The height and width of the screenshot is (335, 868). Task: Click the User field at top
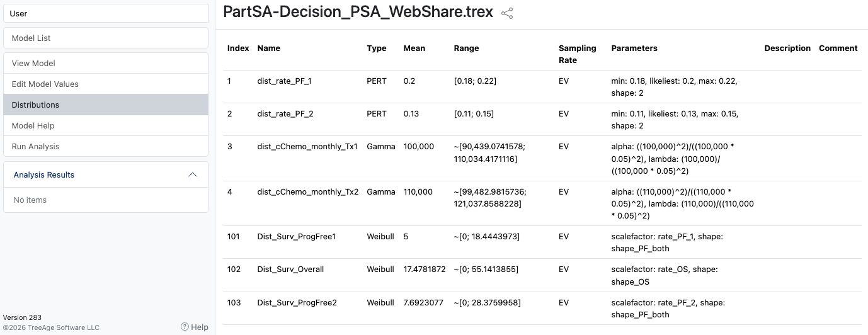[106, 13]
